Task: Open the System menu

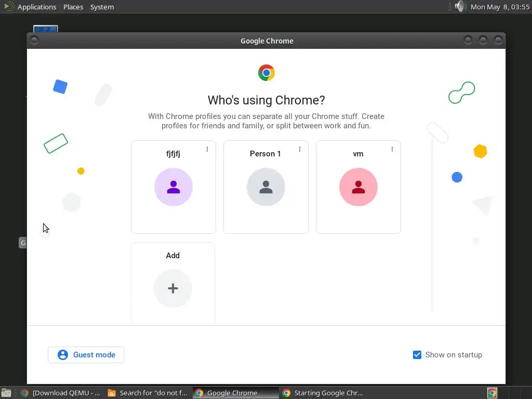Action: tap(102, 7)
